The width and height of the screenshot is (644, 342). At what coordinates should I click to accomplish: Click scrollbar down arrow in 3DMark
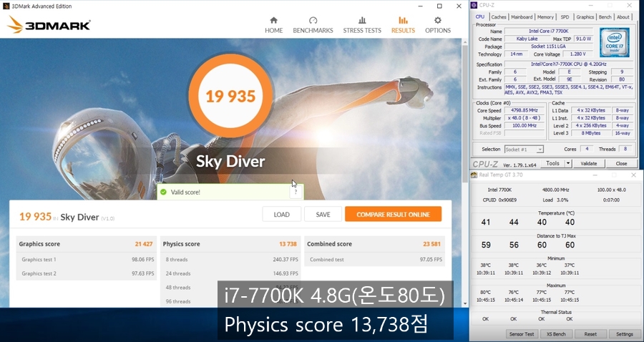coord(465,304)
